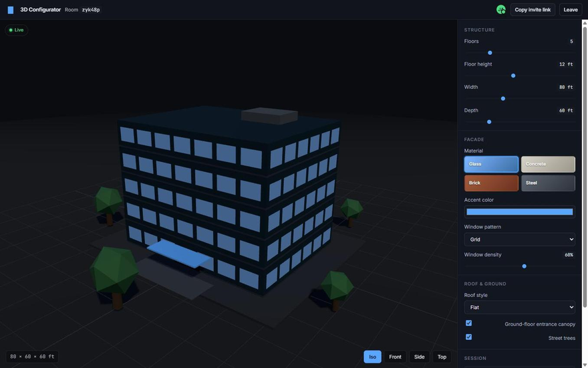This screenshot has height=368, width=588.
Task: Click the ROOF & GROUND section heading
Action: (x=485, y=284)
